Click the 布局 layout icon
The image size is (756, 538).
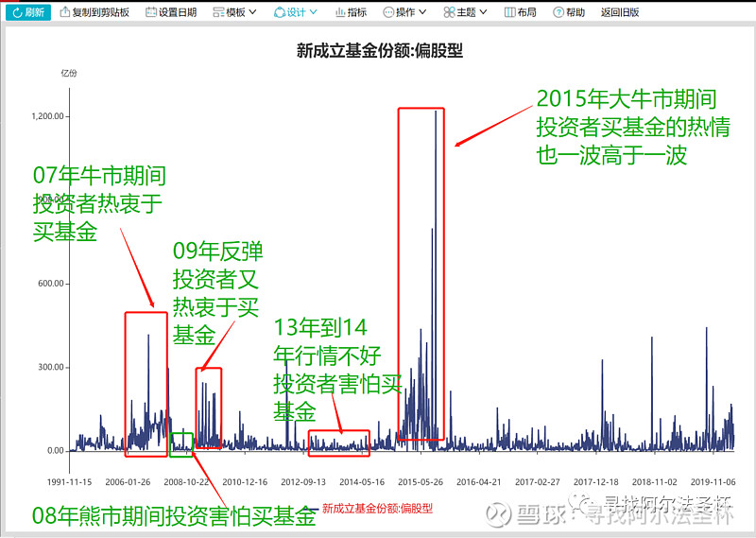509,12
